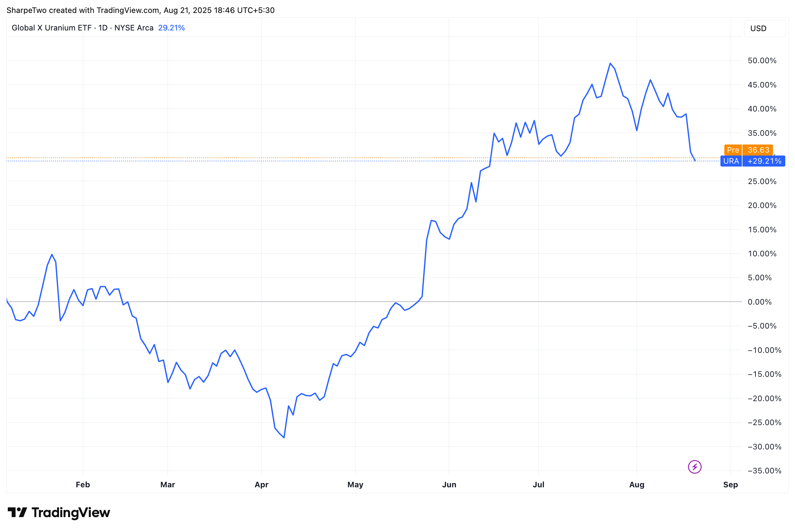Screen dimensions: 795x532
Task: Click the 1D interval in chart header
Action: click(x=103, y=28)
